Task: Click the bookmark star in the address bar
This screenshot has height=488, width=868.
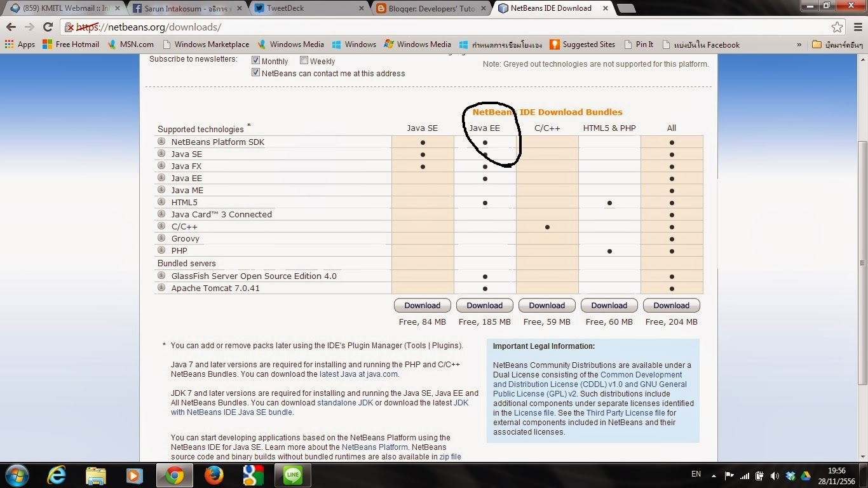Action: (837, 27)
